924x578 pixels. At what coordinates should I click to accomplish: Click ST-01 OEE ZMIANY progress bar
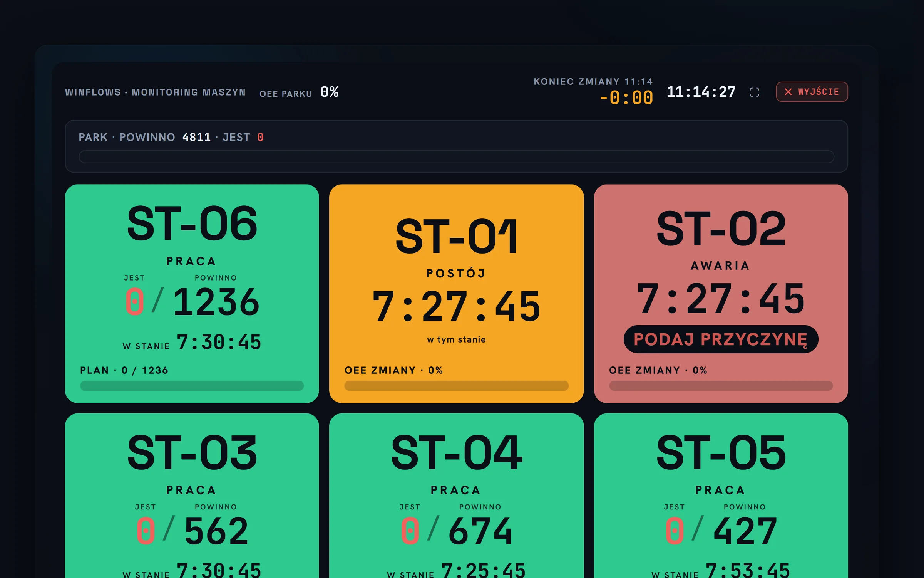(x=456, y=386)
